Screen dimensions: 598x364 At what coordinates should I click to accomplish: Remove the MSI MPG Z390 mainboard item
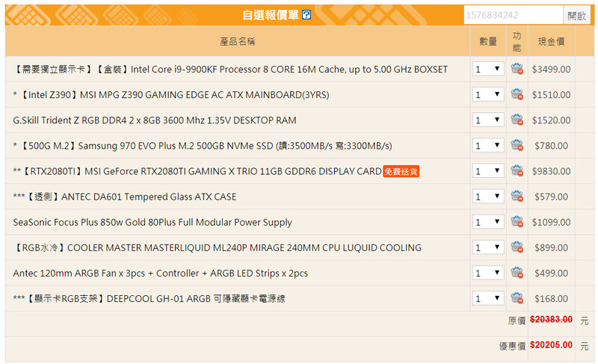tap(517, 94)
